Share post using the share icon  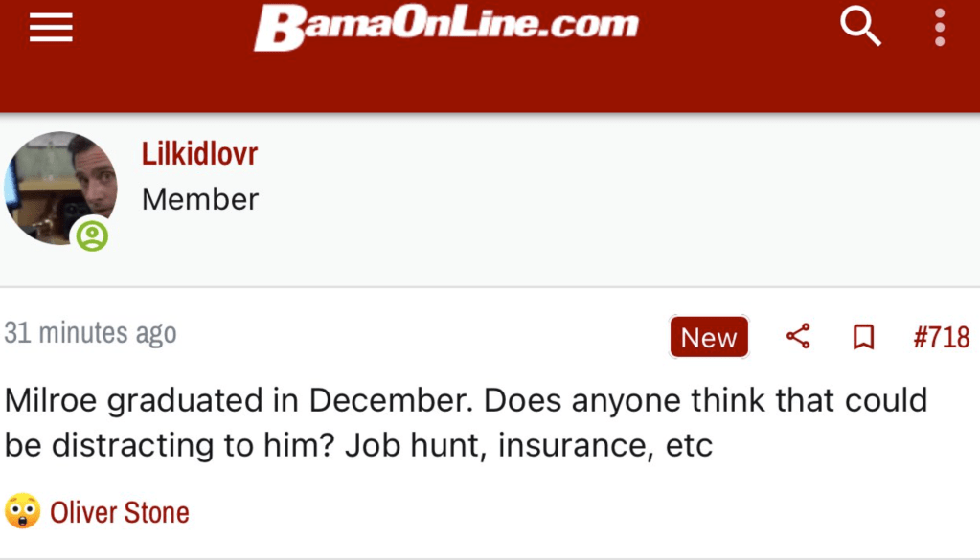pos(798,337)
